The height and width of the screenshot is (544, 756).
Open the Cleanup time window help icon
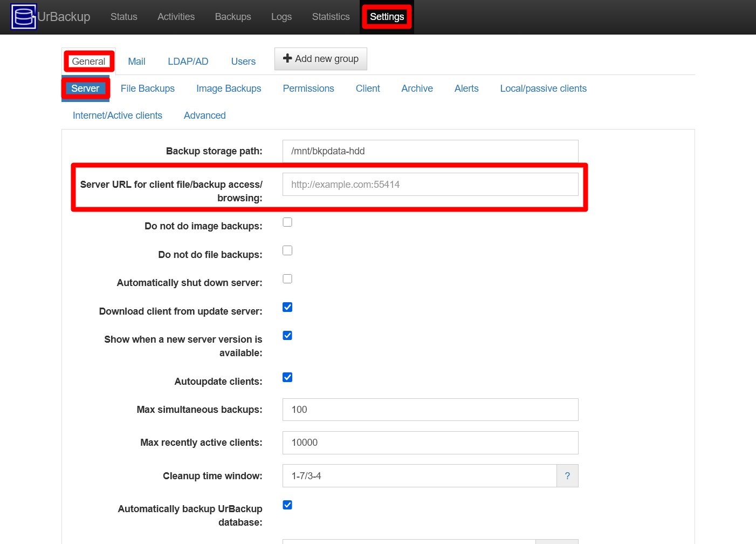567,475
